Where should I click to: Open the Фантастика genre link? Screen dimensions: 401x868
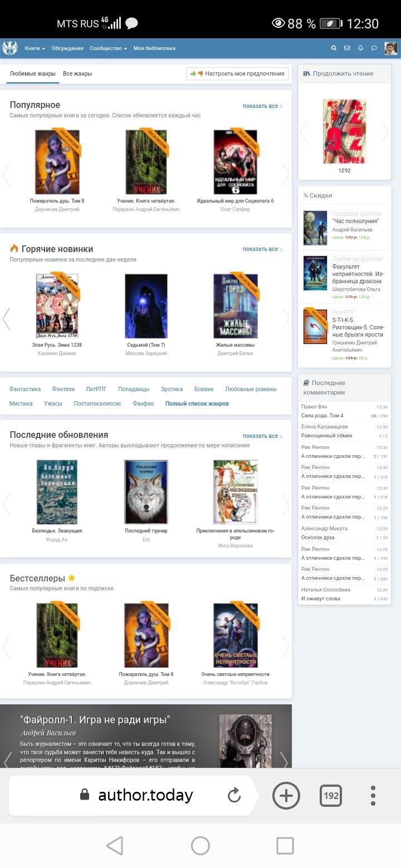pyautogui.click(x=25, y=389)
